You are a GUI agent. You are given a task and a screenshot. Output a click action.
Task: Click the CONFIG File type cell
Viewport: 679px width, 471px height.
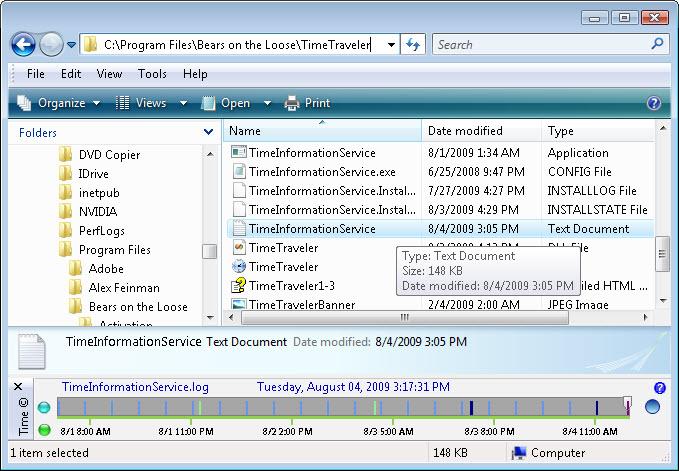pyautogui.click(x=579, y=171)
